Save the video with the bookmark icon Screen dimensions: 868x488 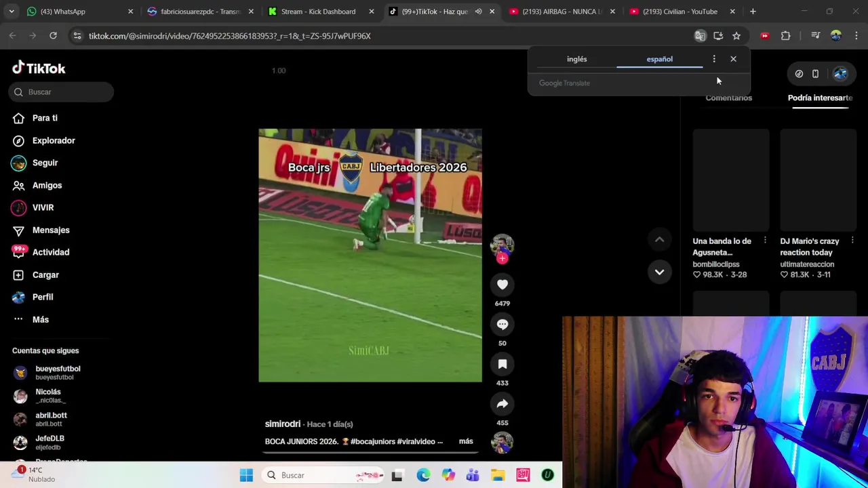coord(502,365)
